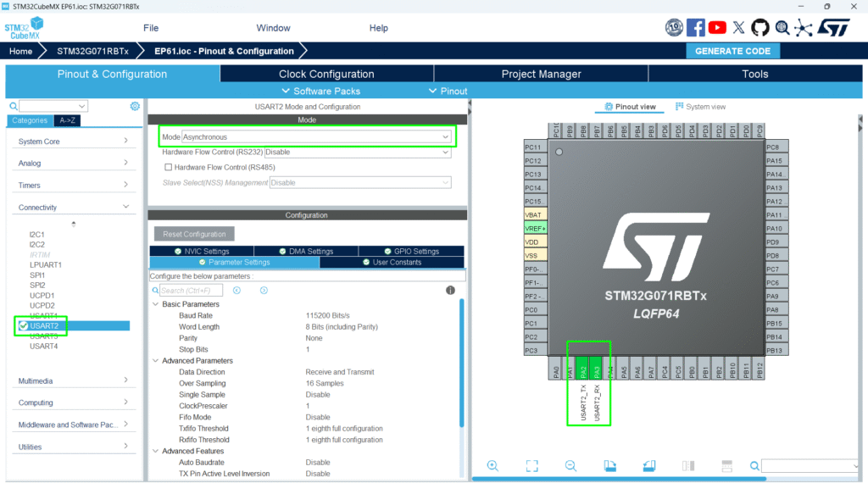Screen dimensions: 868x483
Task: Enable Hardware Flow Control (RS485) checkbox
Action: (x=169, y=167)
